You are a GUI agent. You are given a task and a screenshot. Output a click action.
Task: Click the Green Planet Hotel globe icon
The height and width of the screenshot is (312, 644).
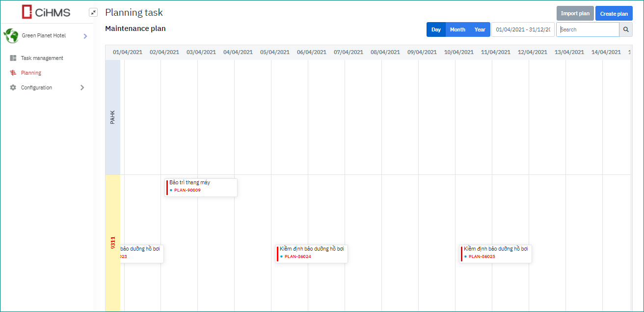11,36
